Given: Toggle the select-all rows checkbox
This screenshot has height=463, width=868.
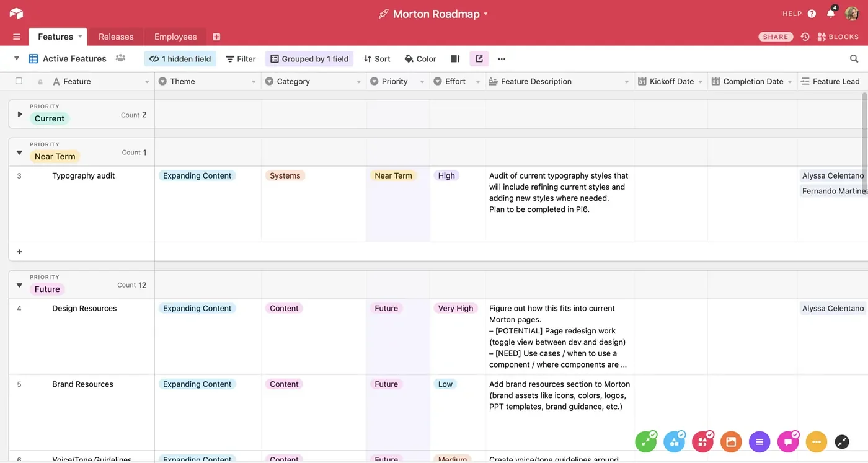Looking at the screenshot, I should [19, 81].
